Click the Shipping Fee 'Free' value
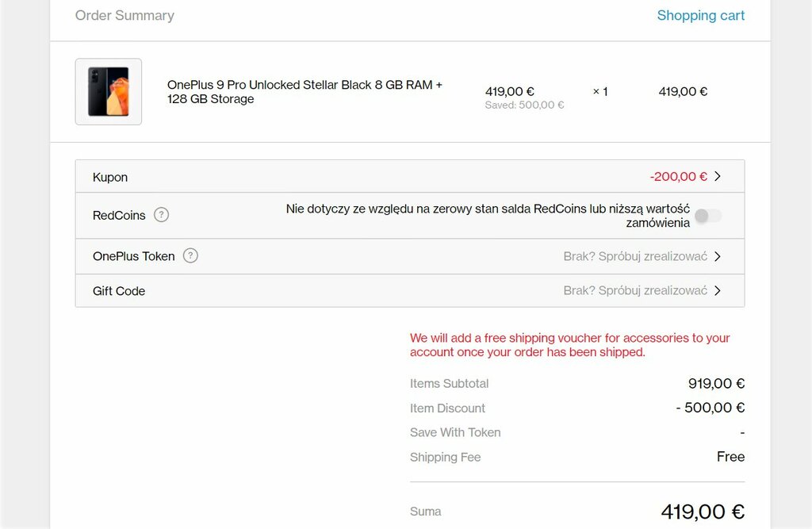Screen dimensions: 812x529 [730, 457]
